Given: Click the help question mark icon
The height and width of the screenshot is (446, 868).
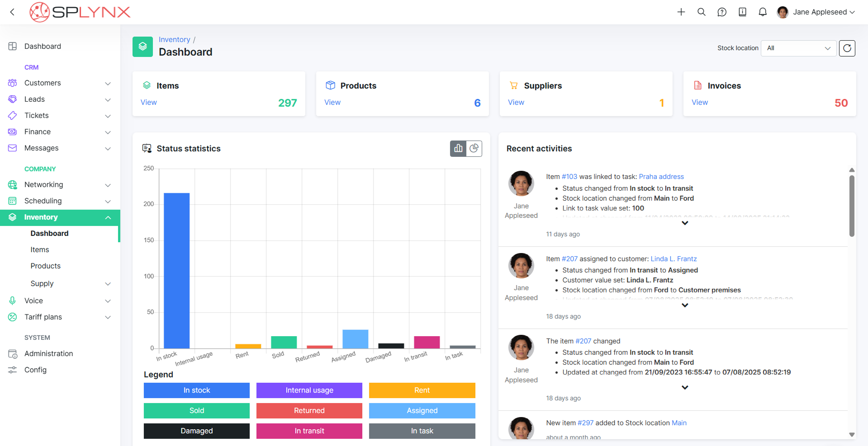Looking at the screenshot, I should click(x=722, y=12).
